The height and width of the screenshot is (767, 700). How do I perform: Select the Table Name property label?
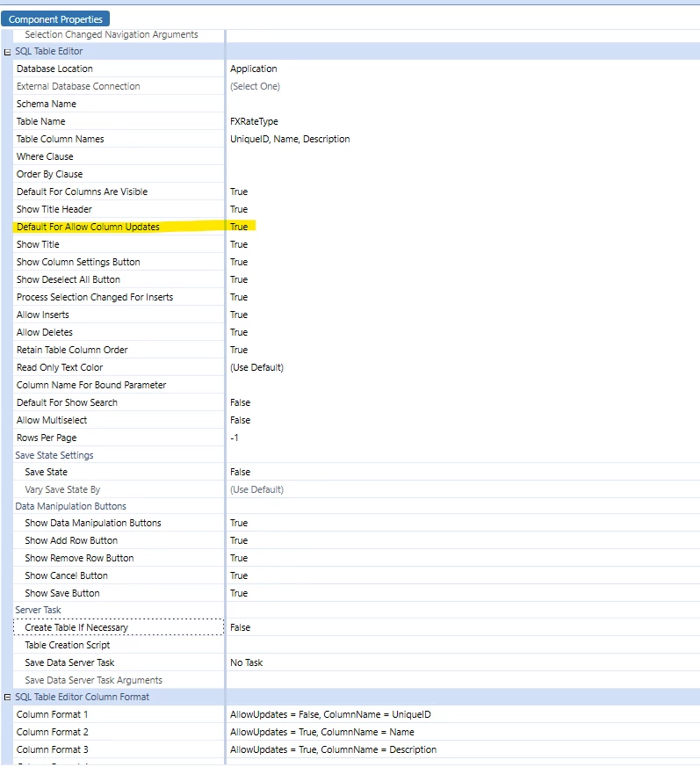pos(41,122)
